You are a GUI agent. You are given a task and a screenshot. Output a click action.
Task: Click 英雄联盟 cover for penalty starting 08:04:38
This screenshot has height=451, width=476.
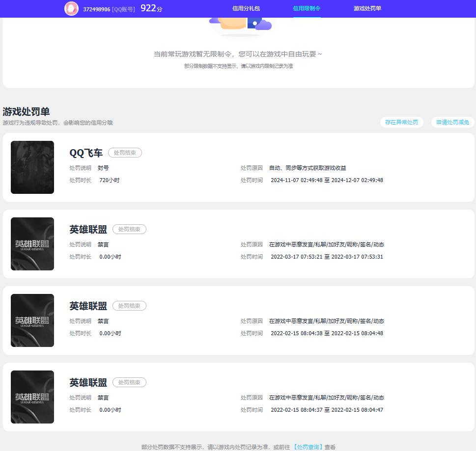pyautogui.click(x=32, y=320)
